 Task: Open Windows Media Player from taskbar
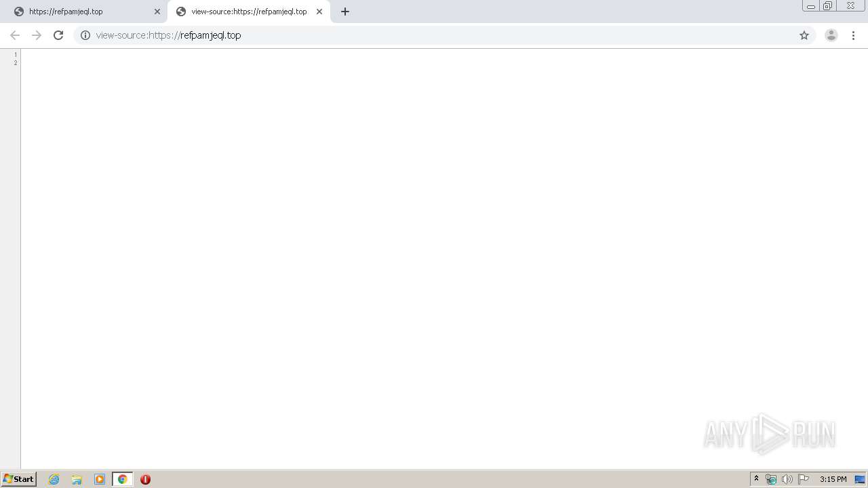(100, 479)
